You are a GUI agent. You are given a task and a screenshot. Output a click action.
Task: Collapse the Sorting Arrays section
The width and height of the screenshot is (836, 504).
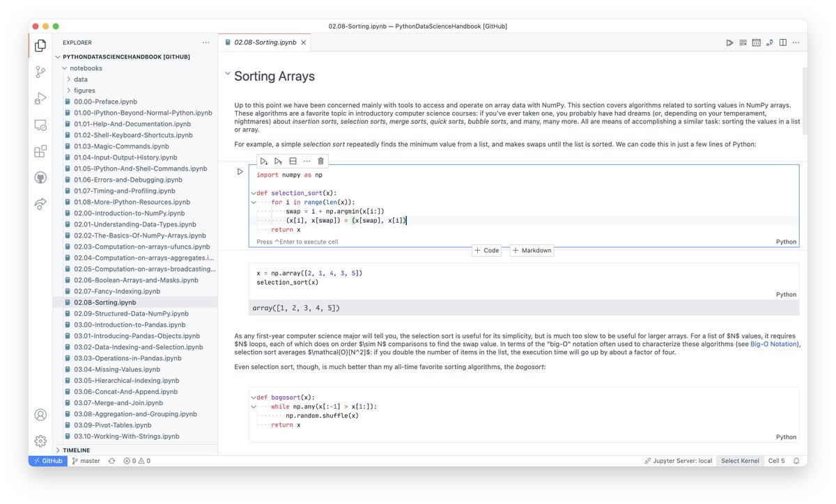point(227,74)
